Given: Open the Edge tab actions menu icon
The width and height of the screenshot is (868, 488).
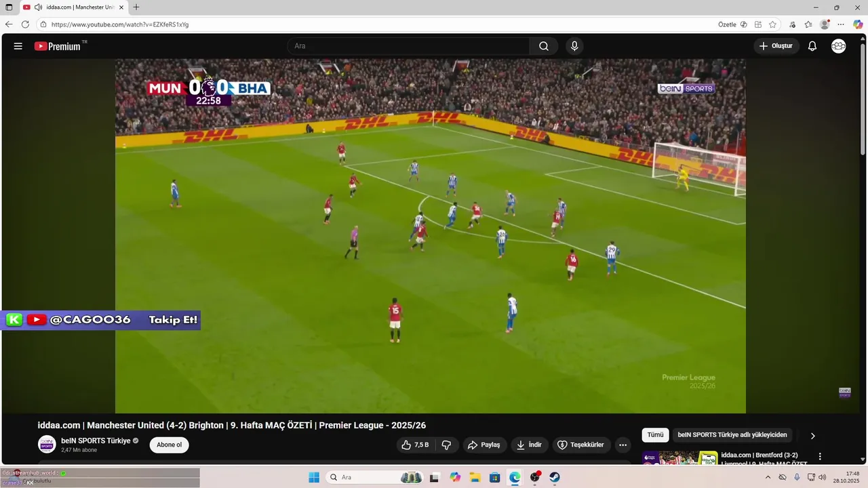Looking at the screenshot, I should pos(9,7).
